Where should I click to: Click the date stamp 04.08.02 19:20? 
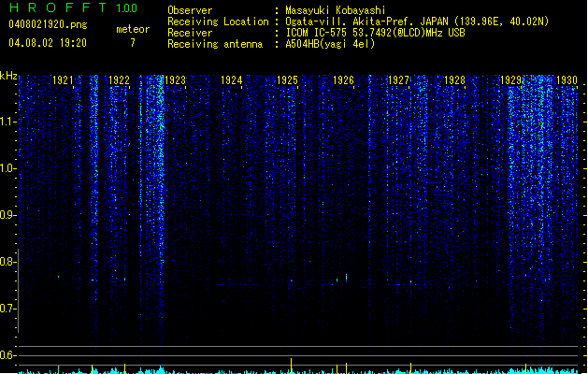[48, 43]
